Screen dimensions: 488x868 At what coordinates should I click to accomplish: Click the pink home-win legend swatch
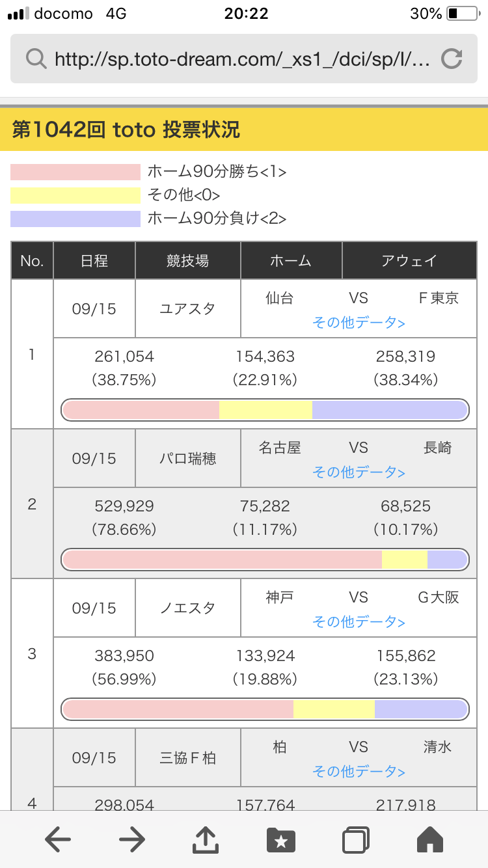(75, 172)
